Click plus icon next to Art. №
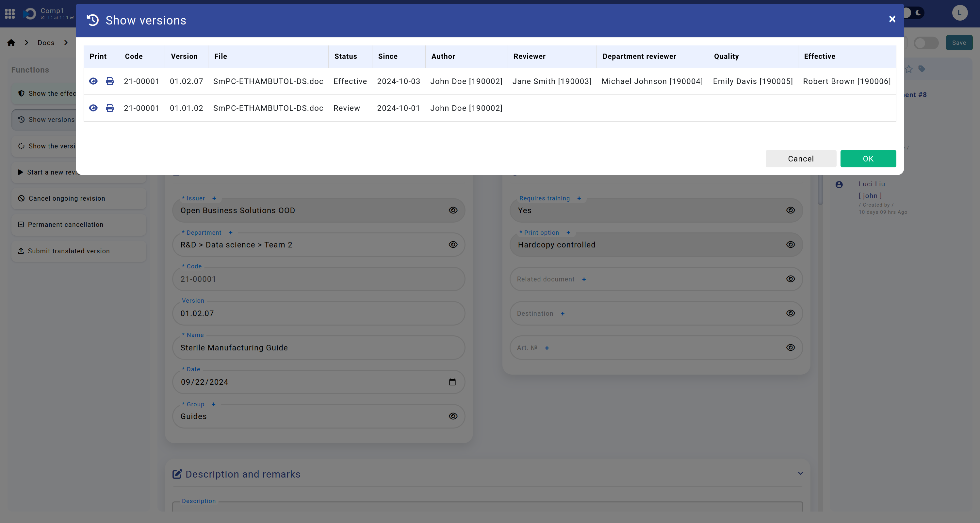This screenshot has width=980, height=523. 547,348
